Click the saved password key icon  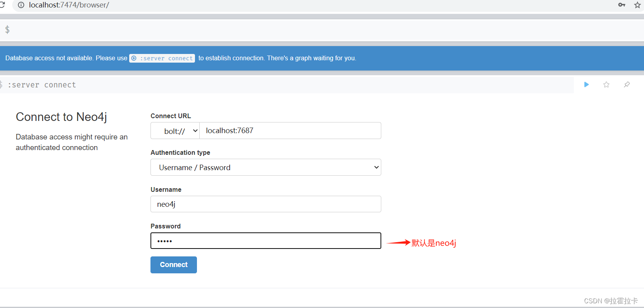622,5
